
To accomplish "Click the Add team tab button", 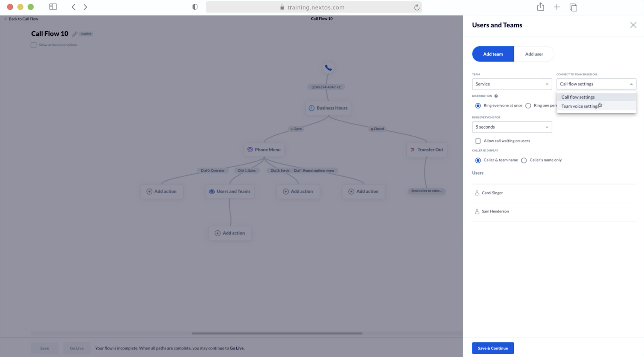I will (x=493, y=54).
